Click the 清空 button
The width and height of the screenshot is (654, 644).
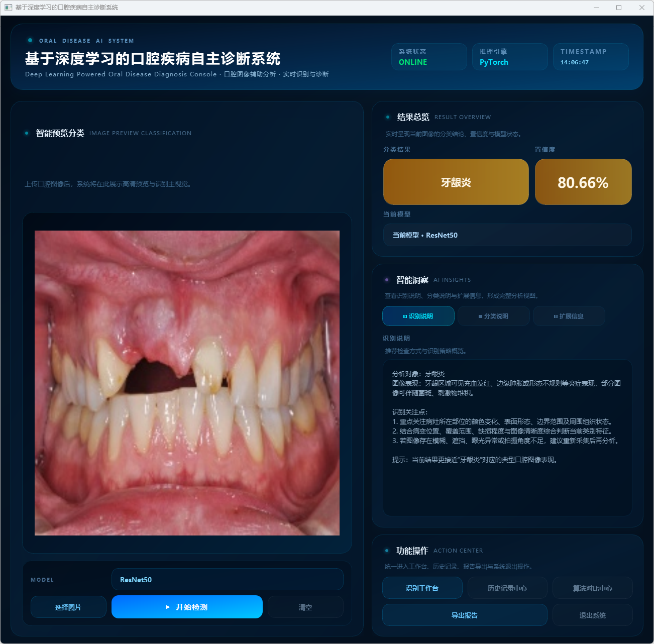pyautogui.click(x=305, y=607)
